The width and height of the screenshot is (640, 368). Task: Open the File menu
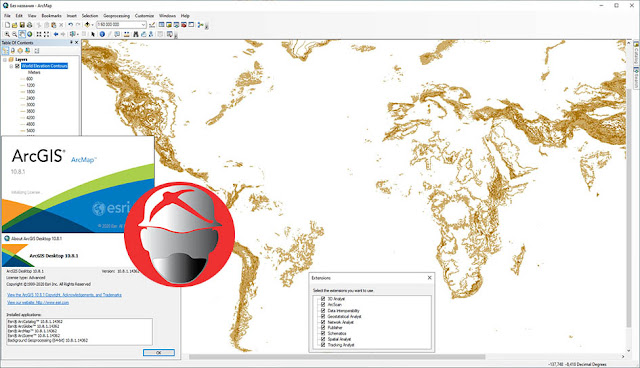pos(7,16)
